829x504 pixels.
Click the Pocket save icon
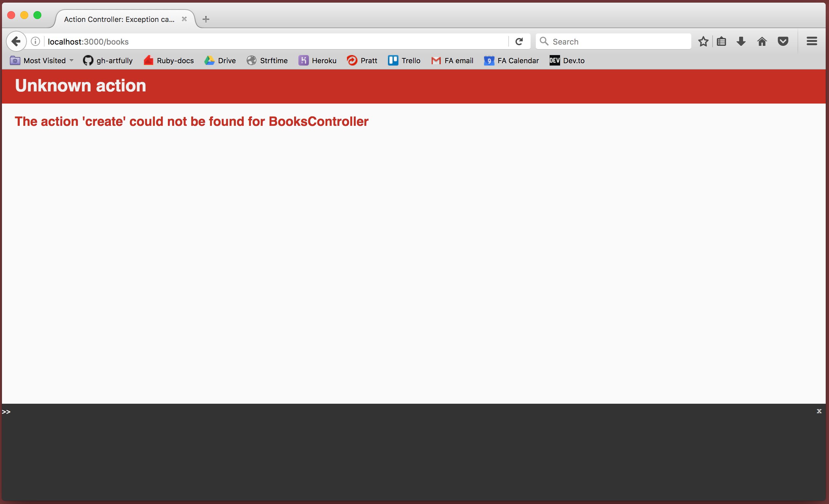[x=783, y=41]
